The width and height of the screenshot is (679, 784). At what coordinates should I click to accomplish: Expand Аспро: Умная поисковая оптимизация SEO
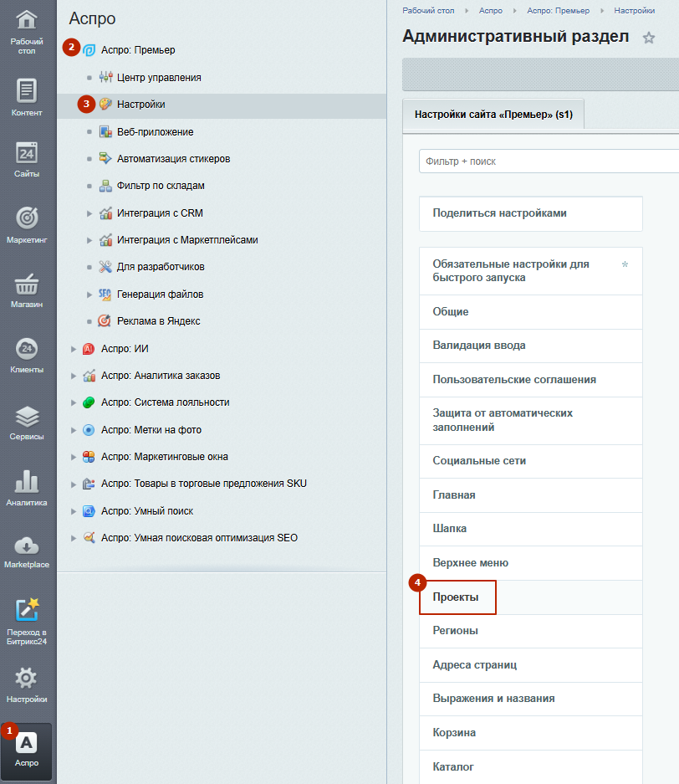[x=74, y=539]
